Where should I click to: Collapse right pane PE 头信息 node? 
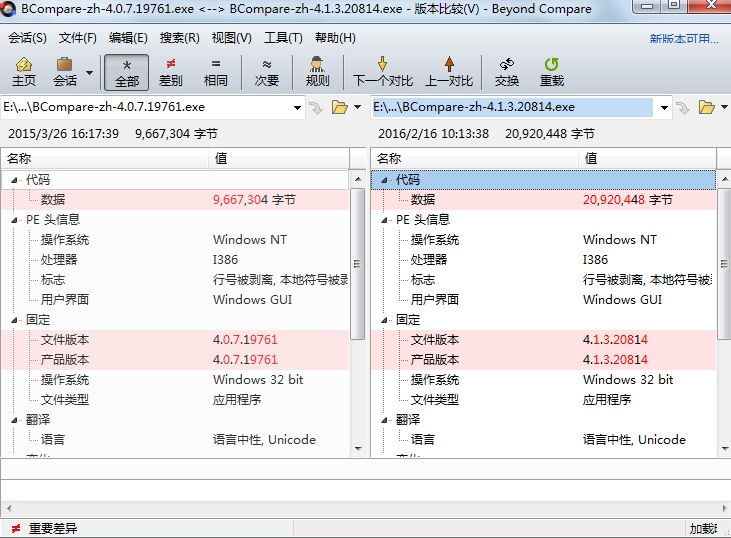coord(384,220)
